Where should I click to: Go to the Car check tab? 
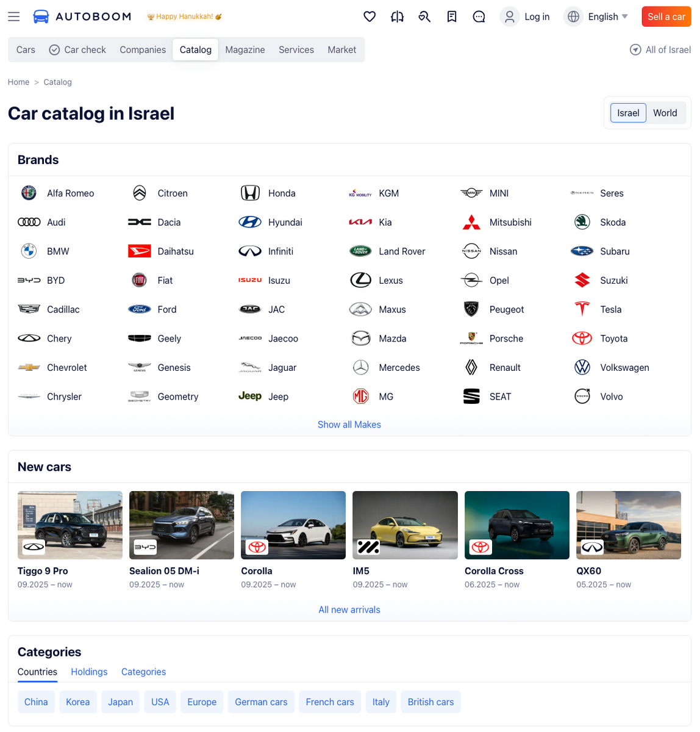(77, 49)
